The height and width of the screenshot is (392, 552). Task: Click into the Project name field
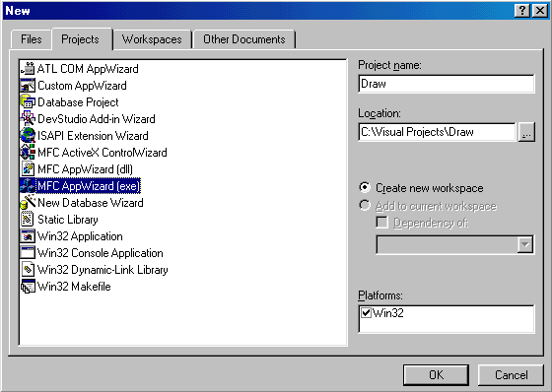pos(447,84)
